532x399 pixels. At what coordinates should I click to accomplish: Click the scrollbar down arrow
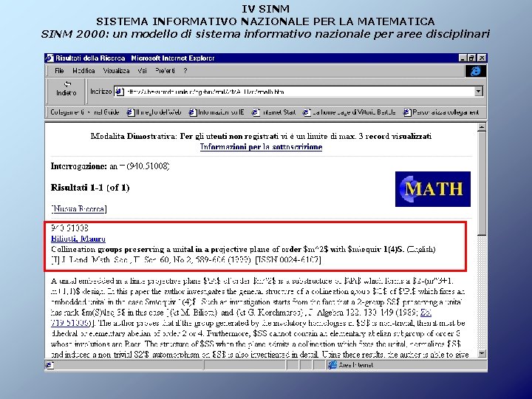[482, 353]
